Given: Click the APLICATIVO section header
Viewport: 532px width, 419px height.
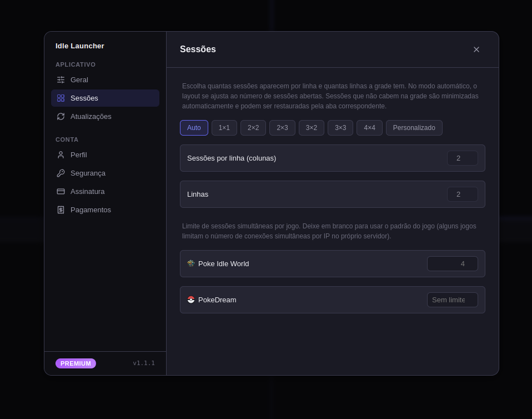Looking at the screenshot, I should point(76,64).
